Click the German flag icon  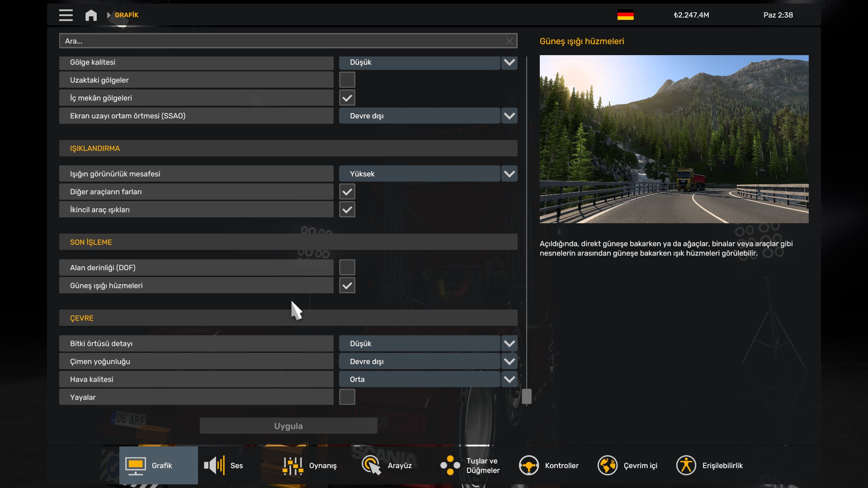(x=625, y=15)
